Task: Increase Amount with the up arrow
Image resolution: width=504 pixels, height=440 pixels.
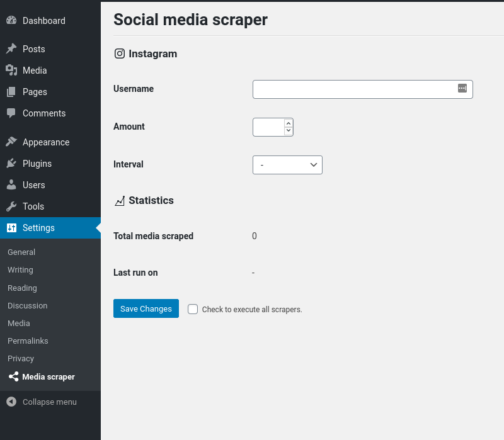Action: click(x=289, y=123)
